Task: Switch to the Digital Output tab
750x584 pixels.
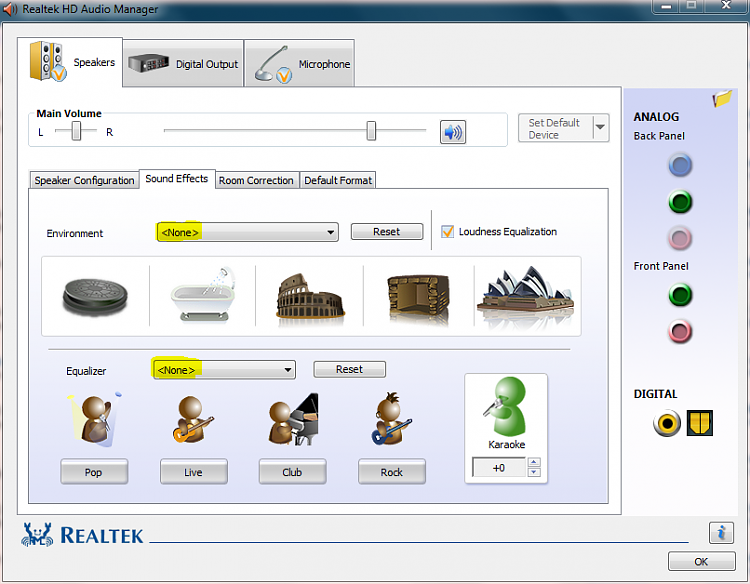Action: [183, 64]
